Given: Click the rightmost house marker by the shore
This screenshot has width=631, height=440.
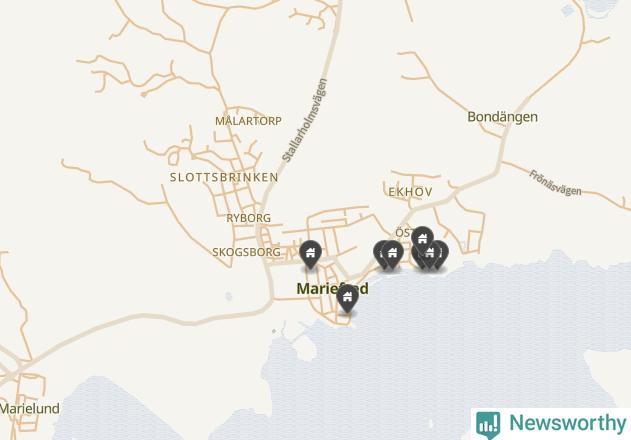Looking at the screenshot, I should [443, 254].
